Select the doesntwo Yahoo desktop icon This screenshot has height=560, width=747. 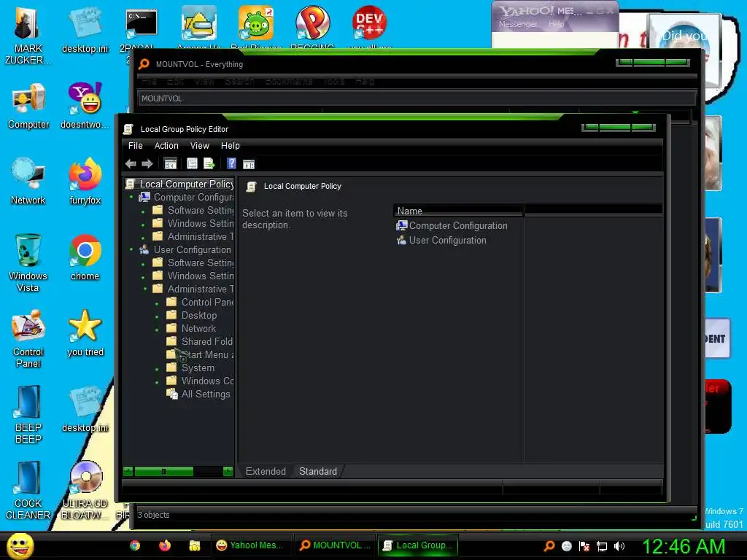(85, 106)
